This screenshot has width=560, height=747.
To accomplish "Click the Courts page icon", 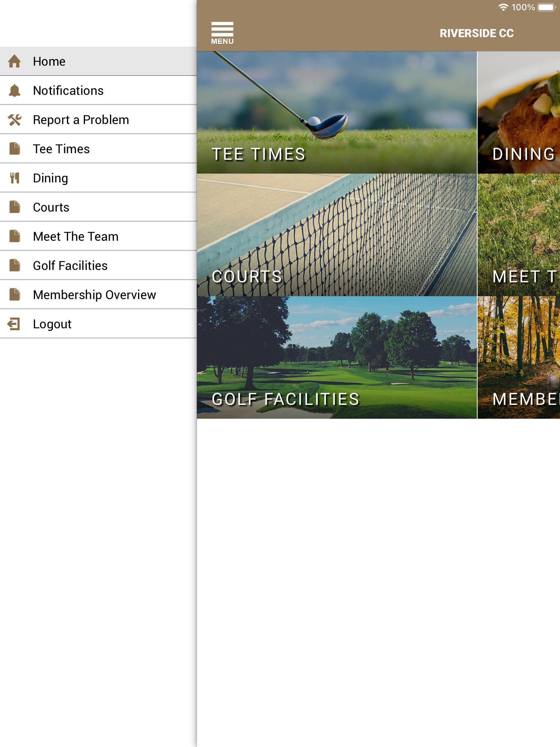I will (x=15, y=207).
